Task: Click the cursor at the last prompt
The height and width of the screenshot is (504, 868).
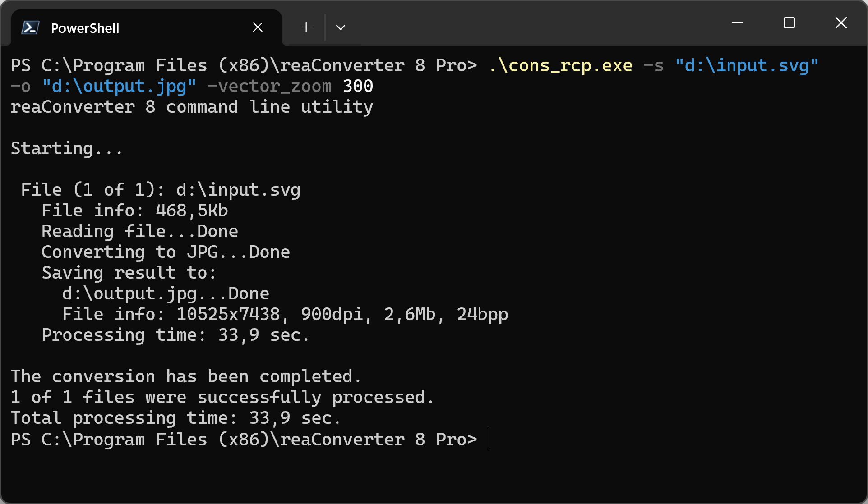Action: (488, 439)
